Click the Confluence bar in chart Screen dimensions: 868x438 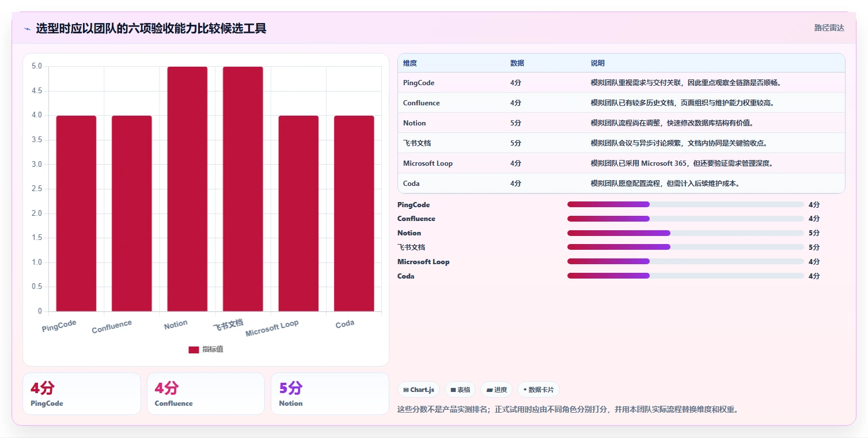(x=132, y=214)
